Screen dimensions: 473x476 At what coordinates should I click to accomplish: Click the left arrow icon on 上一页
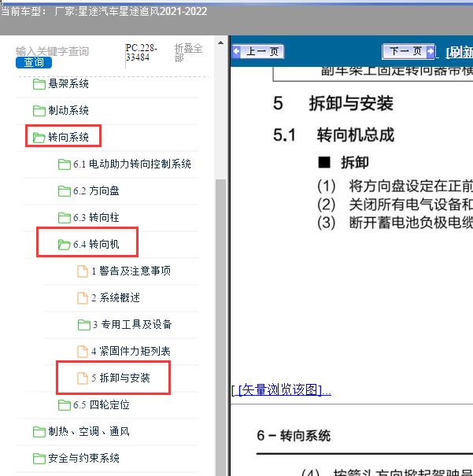point(236,51)
